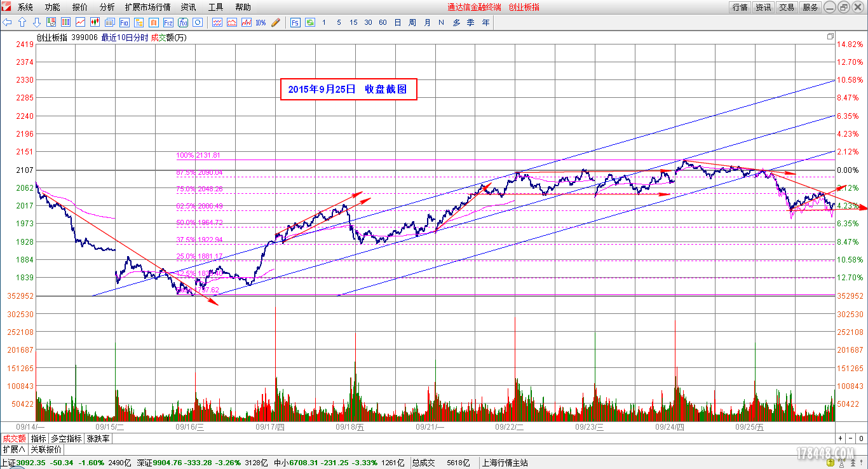Click the first red wave chart icon
This screenshot has height=469, width=868.
pos(217,22)
